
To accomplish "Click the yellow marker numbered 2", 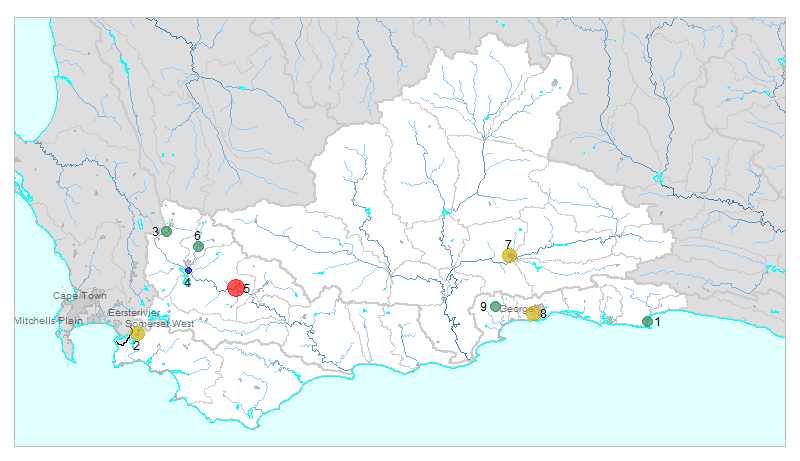I will (137, 333).
